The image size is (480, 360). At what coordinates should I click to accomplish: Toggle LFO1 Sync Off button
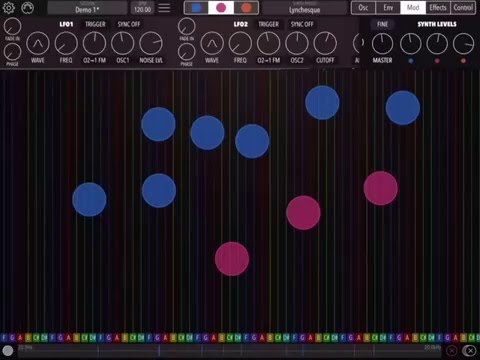(129, 24)
